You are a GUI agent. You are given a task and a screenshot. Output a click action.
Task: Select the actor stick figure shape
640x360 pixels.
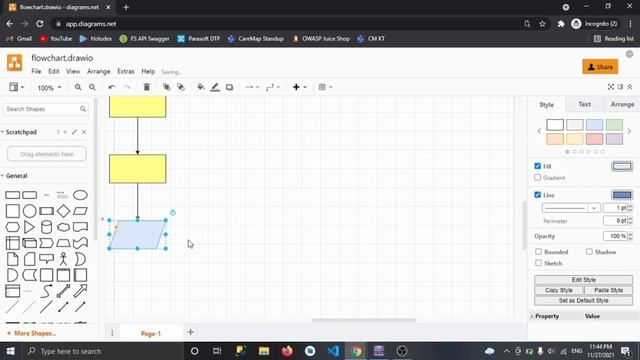(x=63, y=259)
